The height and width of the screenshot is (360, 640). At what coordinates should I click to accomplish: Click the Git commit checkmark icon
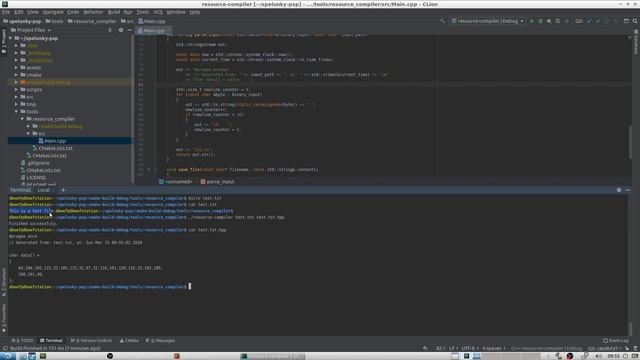click(598, 21)
